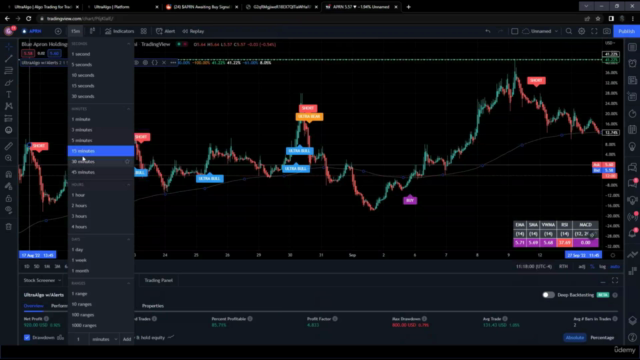Choose 5 minutes interval
Image resolution: width=640 pixels, height=360 pixels.
[101, 140]
